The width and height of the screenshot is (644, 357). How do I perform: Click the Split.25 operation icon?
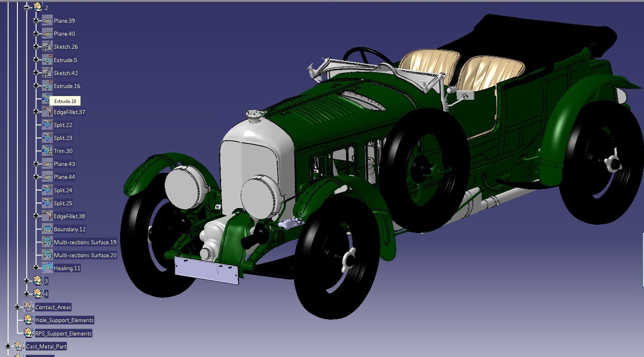[x=48, y=203]
